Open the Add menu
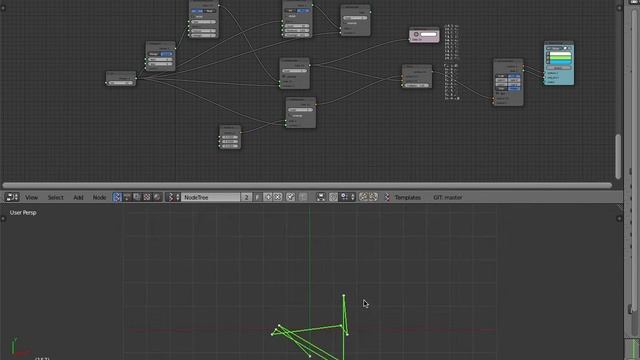The width and height of the screenshot is (640, 360). tap(78, 197)
